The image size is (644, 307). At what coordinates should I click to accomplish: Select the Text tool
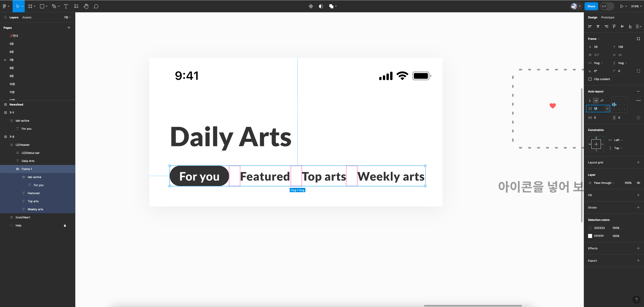pos(66,6)
